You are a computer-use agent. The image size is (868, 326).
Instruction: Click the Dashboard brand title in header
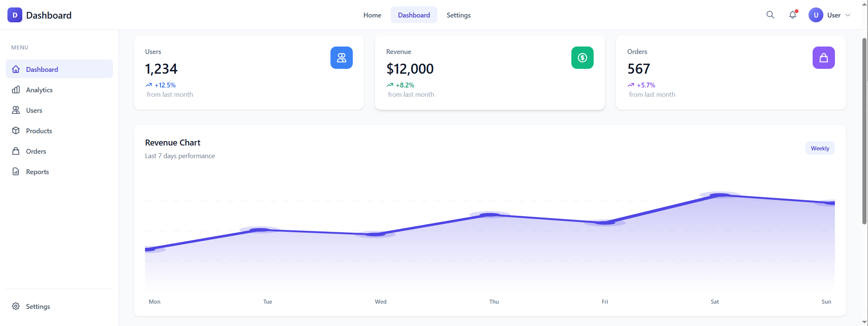49,15
